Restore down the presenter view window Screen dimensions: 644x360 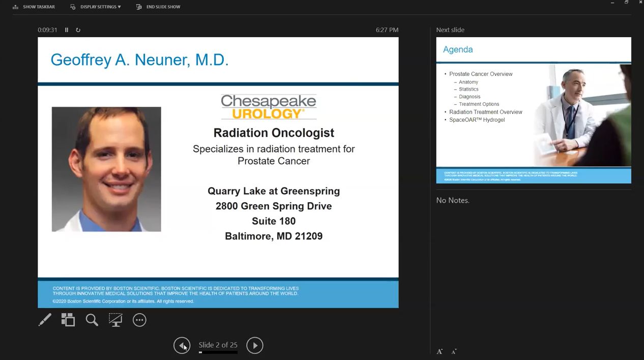click(x=627, y=3)
